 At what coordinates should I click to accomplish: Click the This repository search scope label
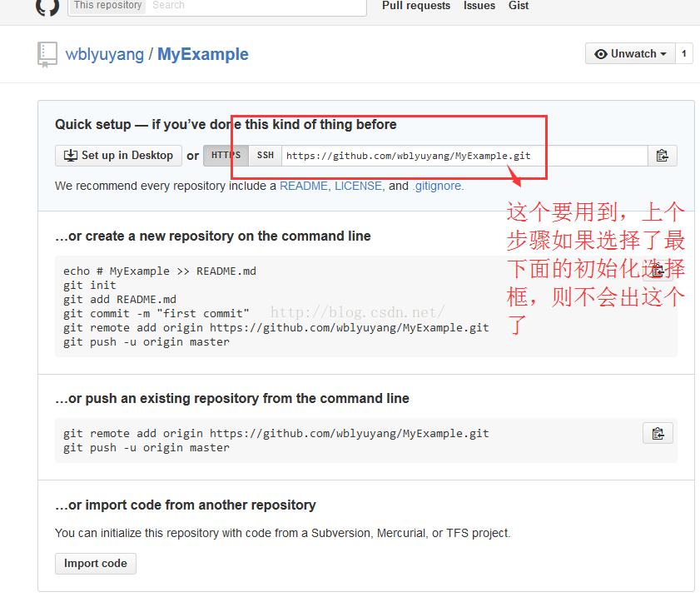tap(107, 6)
